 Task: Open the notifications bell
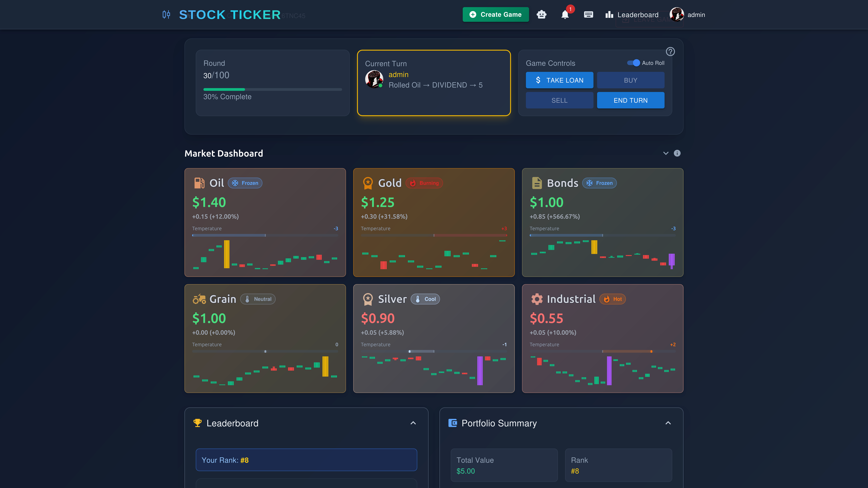[565, 14]
